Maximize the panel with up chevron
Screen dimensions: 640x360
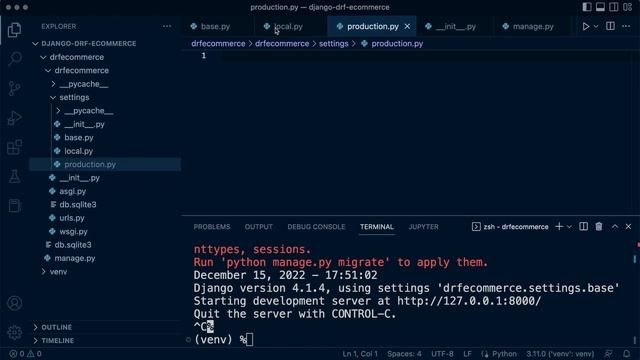tap(615, 227)
